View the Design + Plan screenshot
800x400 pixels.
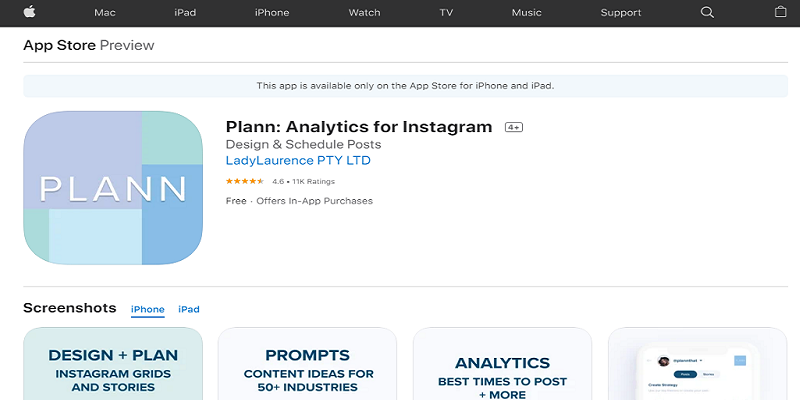point(113,364)
